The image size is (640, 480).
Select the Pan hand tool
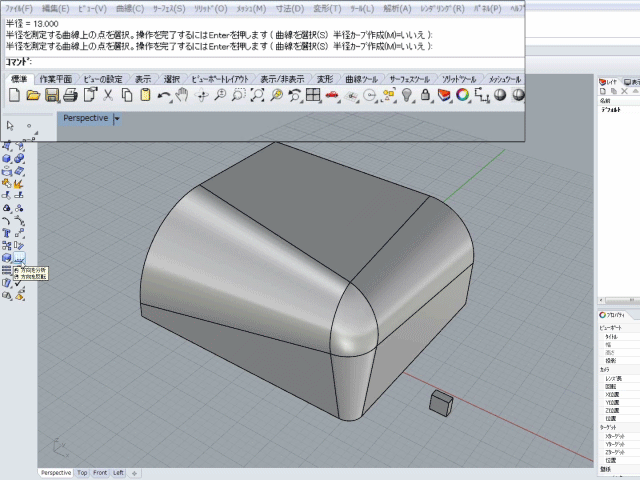(182, 96)
